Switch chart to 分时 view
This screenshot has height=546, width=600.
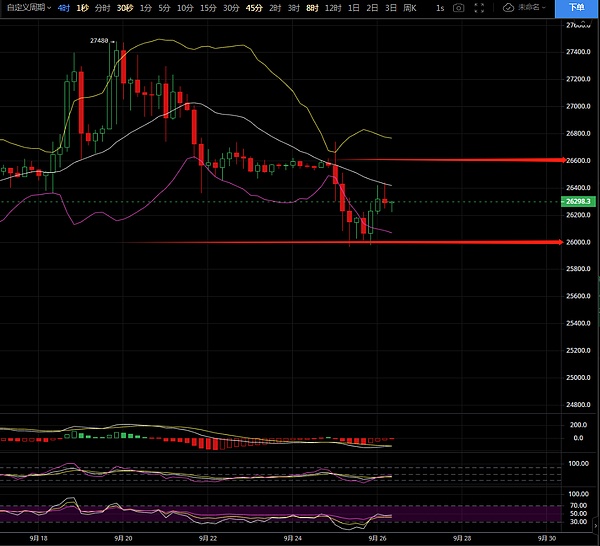(x=102, y=8)
